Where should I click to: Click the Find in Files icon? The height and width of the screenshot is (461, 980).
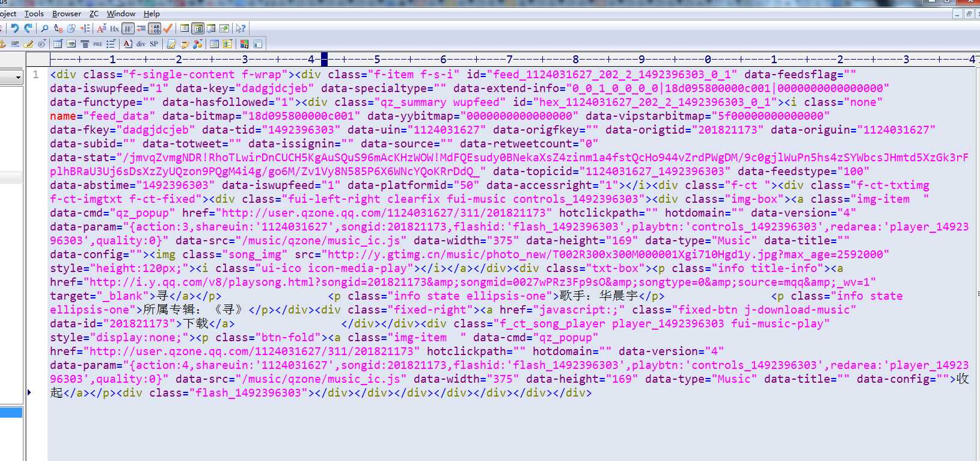72,28
